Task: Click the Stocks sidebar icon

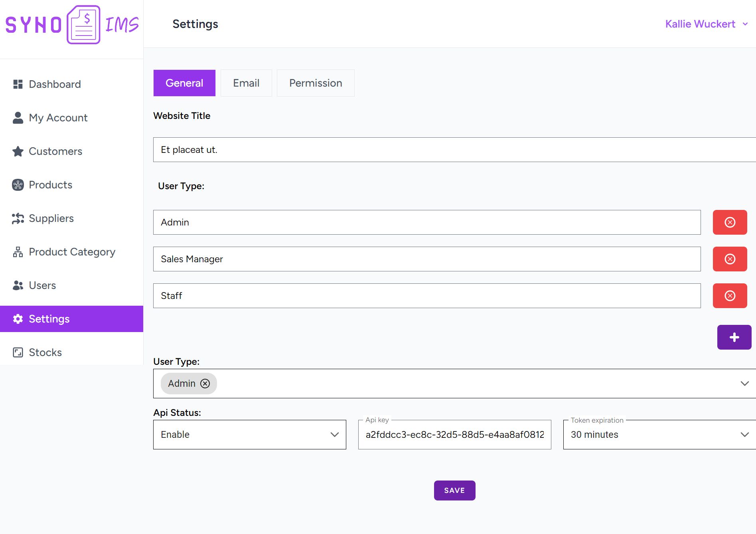Action: pos(18,352)
